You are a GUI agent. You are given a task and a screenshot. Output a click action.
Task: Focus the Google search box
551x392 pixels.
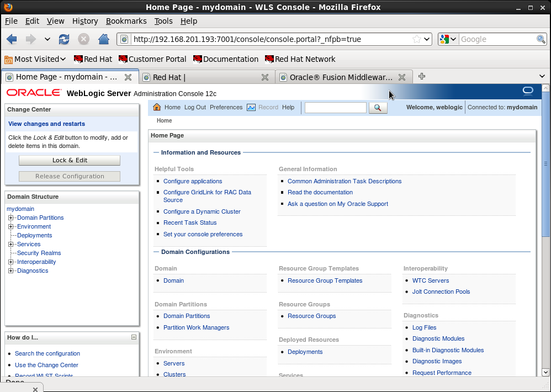[497, 39]
